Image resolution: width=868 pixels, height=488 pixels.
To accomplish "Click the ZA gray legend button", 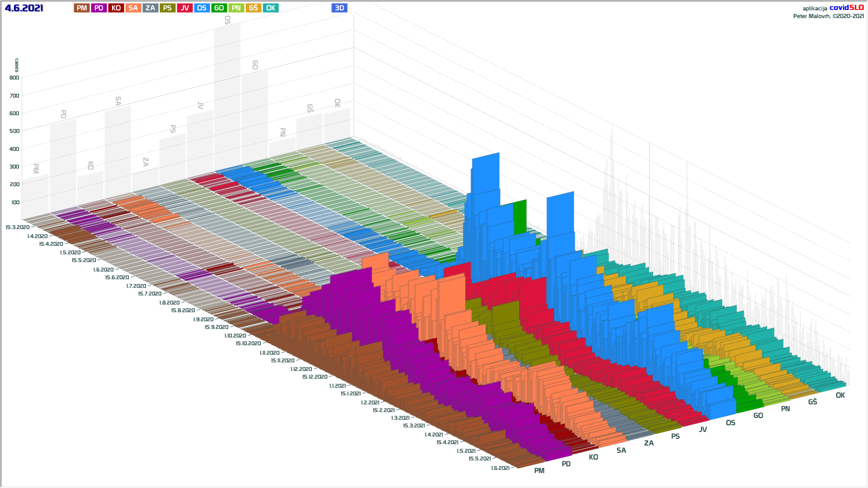I will (x=150, y=8).
